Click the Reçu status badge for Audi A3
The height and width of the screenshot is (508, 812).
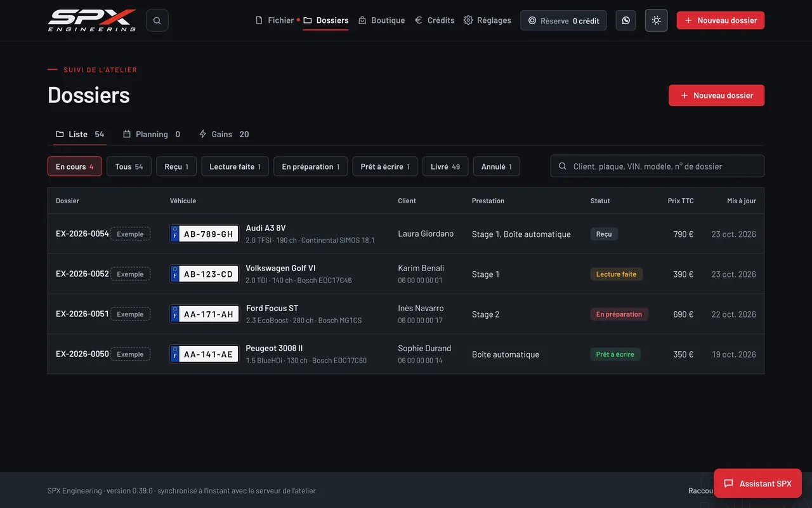tap(604, 234)
